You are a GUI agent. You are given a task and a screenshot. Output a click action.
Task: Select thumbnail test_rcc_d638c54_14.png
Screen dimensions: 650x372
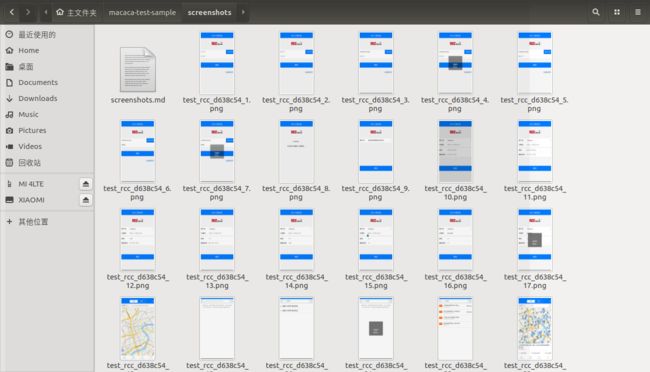point(296,240)
